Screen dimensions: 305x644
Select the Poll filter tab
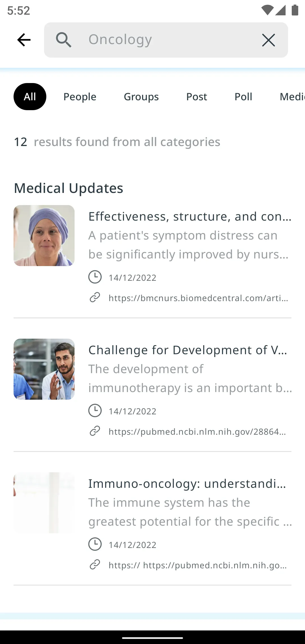point(243,97)
